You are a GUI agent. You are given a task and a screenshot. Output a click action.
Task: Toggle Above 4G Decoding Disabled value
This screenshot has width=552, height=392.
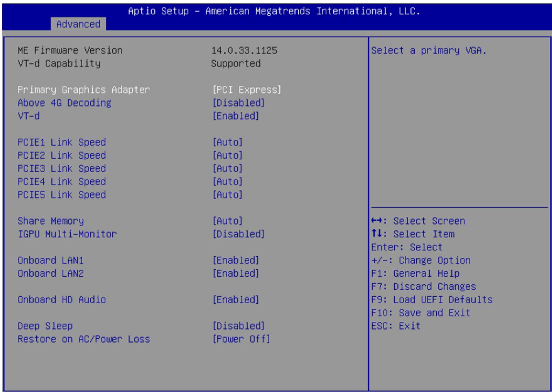[x=238, y=103]
